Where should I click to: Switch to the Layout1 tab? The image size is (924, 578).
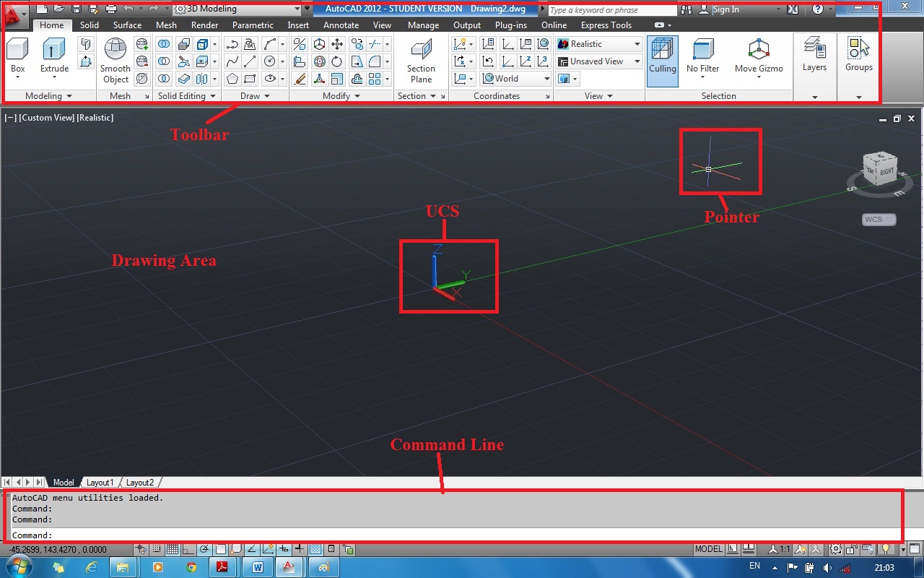(x=100, y=483)
